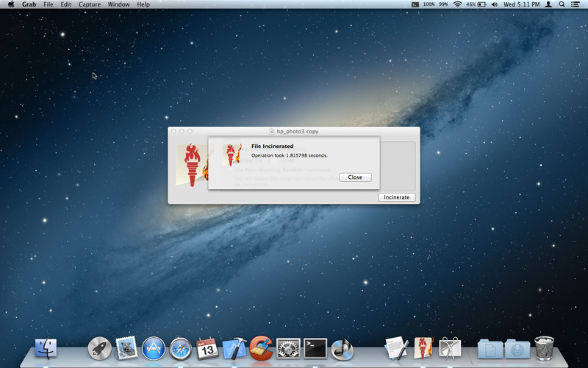
Task: Open the Apple menu
Action: click(x=11, y=4)
